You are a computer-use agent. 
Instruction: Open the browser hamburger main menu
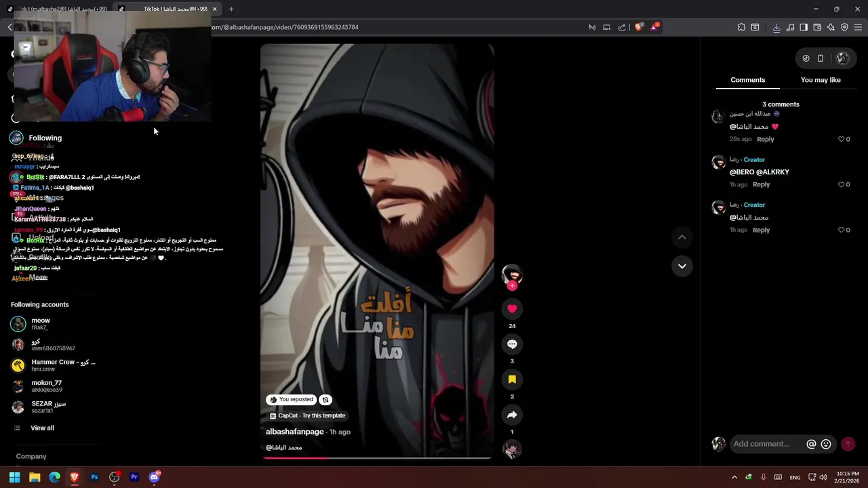[858, 27]
